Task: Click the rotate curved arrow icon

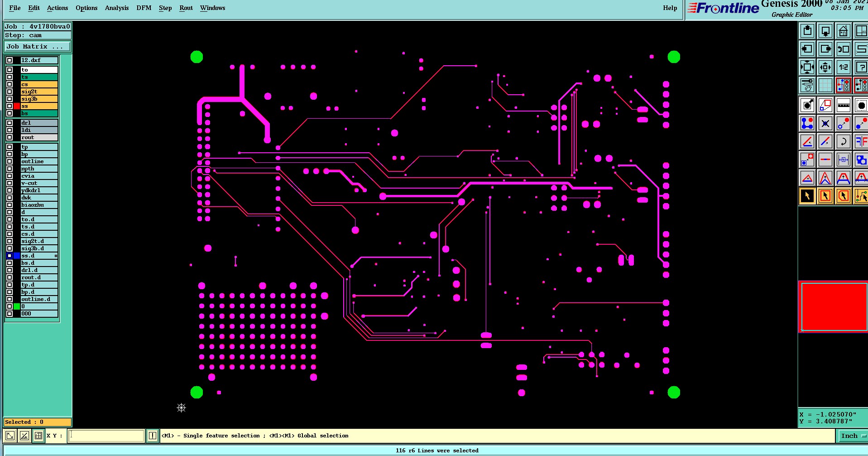Action: 844,141
